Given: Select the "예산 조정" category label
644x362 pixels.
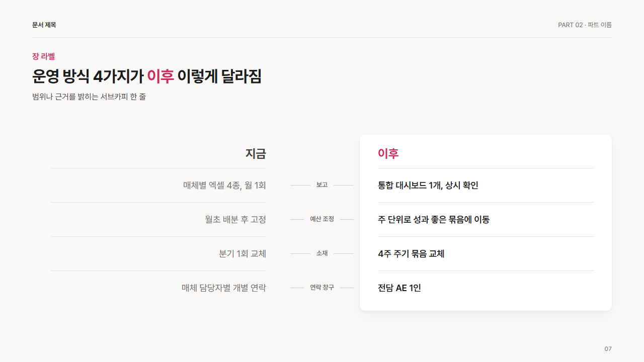Looking at the screenshot, I should pyautogui.click(x=322, y=219).
